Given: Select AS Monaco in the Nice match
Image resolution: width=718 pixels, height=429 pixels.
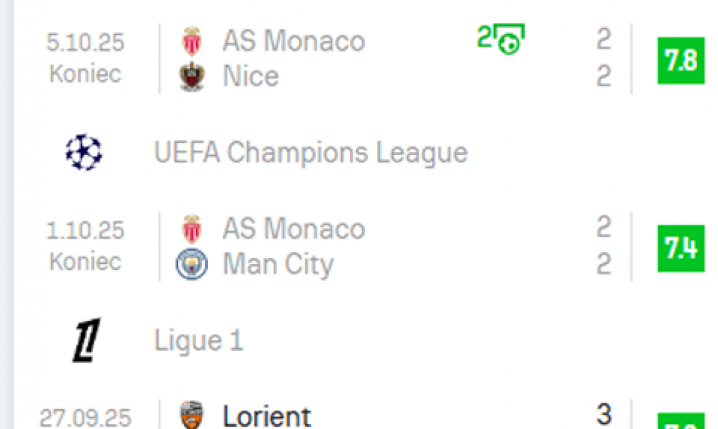Looking at the screenshot, I should (x=293, y=41).
